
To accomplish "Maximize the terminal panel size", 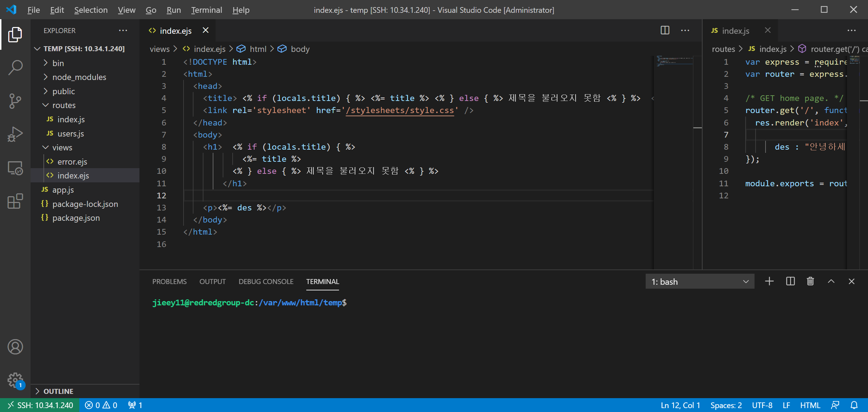I will (831, 282).
